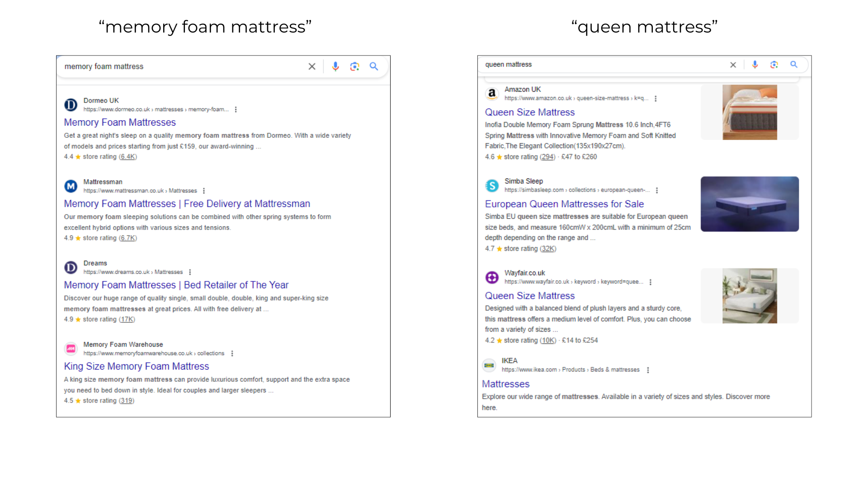
Task: Click Wayfair bedroom thumbnail image
Action: pos(750,296)
